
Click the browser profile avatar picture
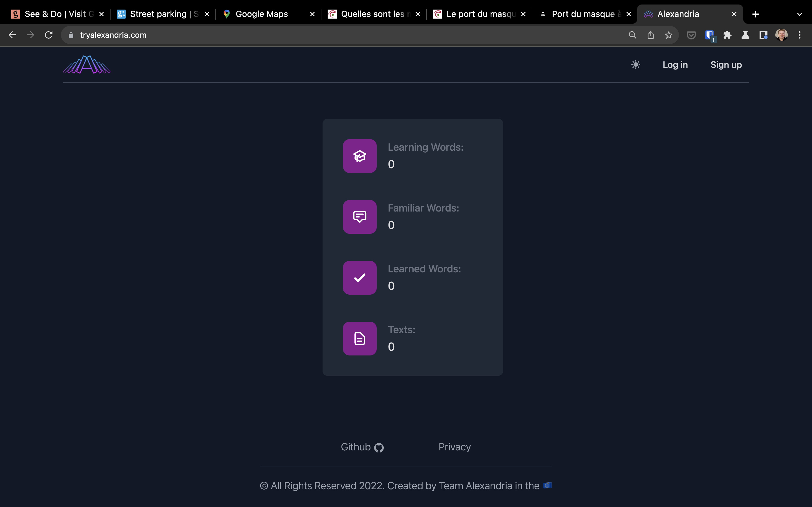(782, 35)
